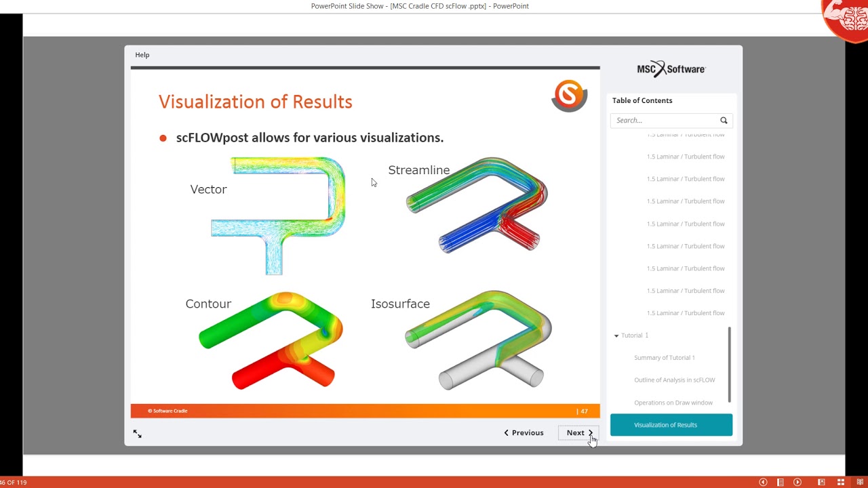The height and width of the screenshot is (488, 868).
Task: Open Operations on Draw window entry
Action: coord(673,403)
